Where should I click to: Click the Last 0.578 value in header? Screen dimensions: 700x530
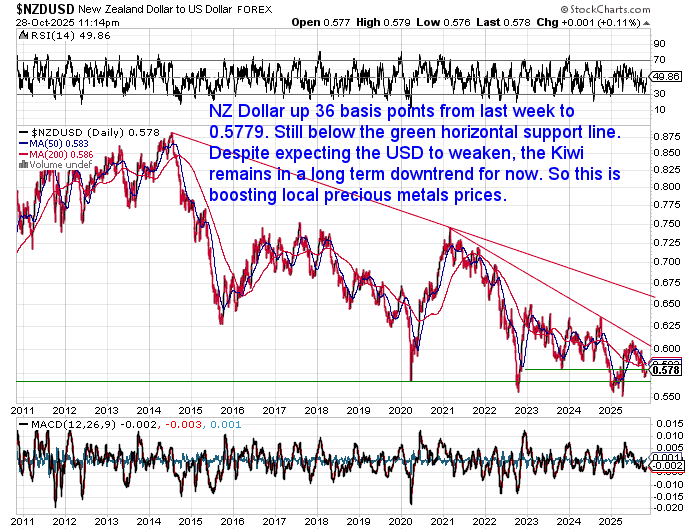(x=503, y=22)
